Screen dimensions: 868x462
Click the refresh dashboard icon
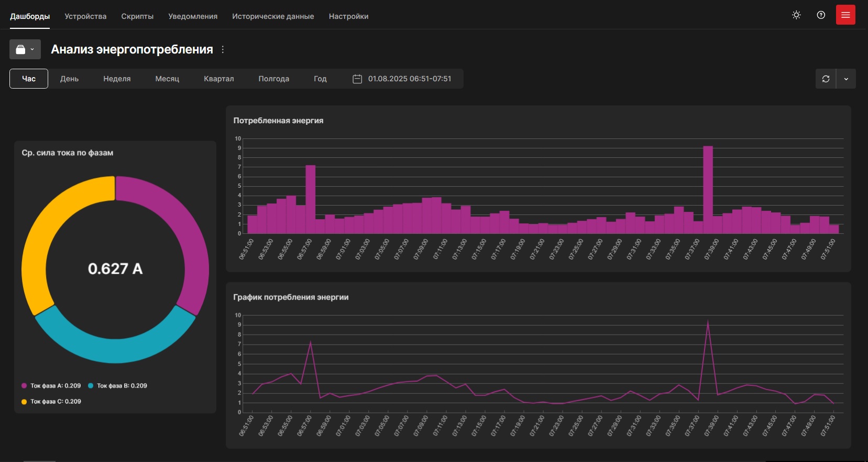coord(826,79)
